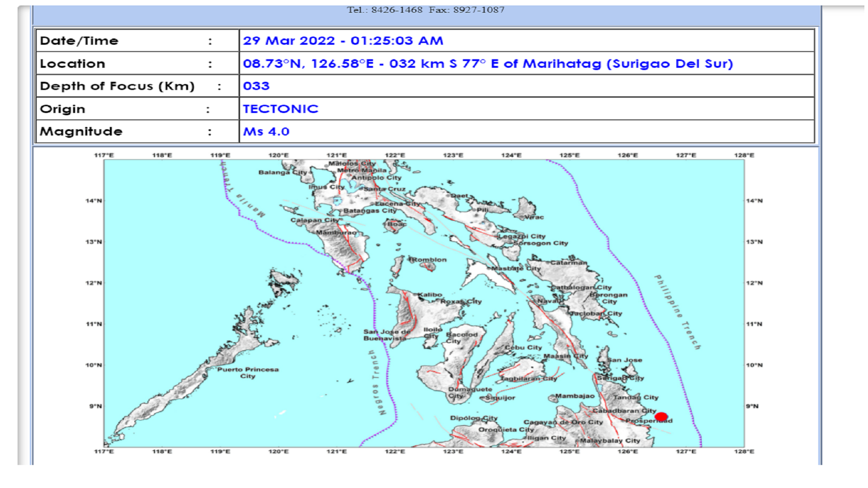Click the Depth of Focus (Km) label
The image size is (868, 488).
coord(118,86)
